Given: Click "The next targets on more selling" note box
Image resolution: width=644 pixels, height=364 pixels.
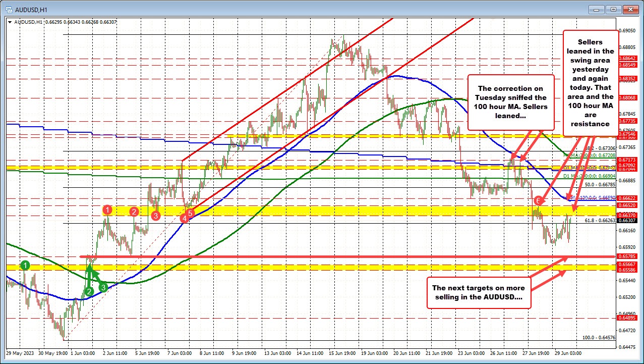Looking at the screenshot, I should click(x=478, y=293).
